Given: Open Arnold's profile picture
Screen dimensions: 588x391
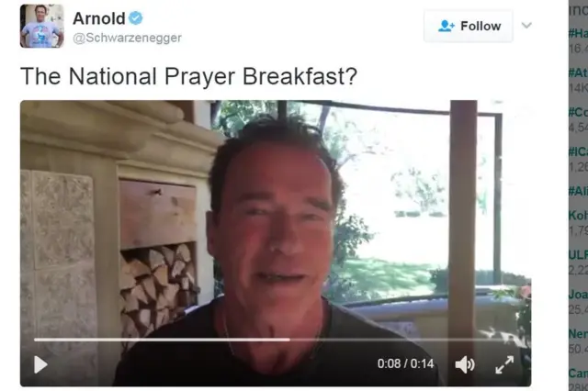Looking at the screenshot, I should click(x=42, y=27).
